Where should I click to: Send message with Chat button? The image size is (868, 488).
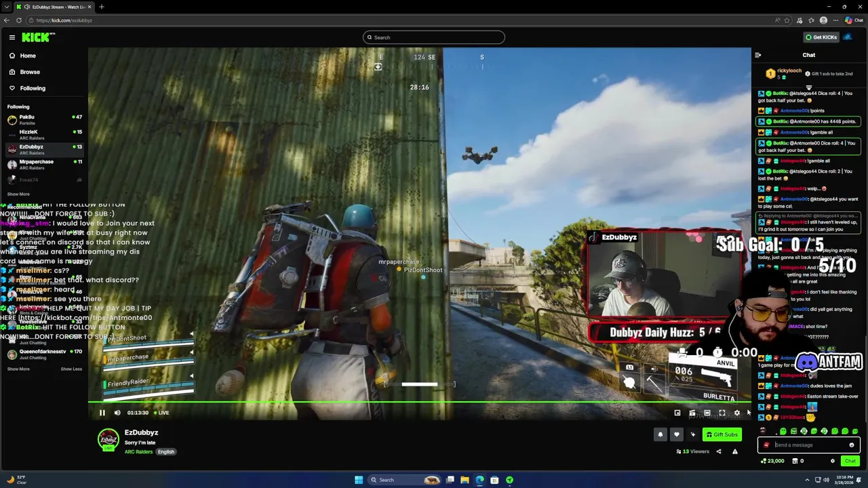[x=850, y=461]
